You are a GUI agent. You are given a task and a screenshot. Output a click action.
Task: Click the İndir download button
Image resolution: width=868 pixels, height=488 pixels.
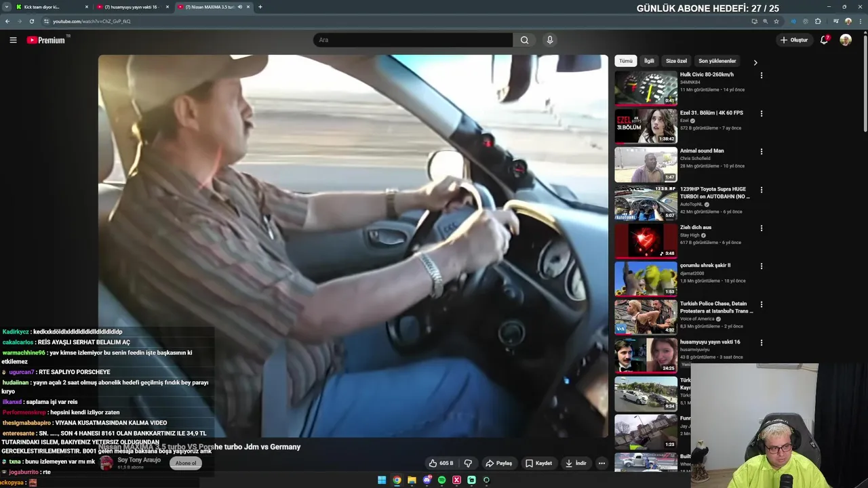pyautogui.click(x=576, y=464)
